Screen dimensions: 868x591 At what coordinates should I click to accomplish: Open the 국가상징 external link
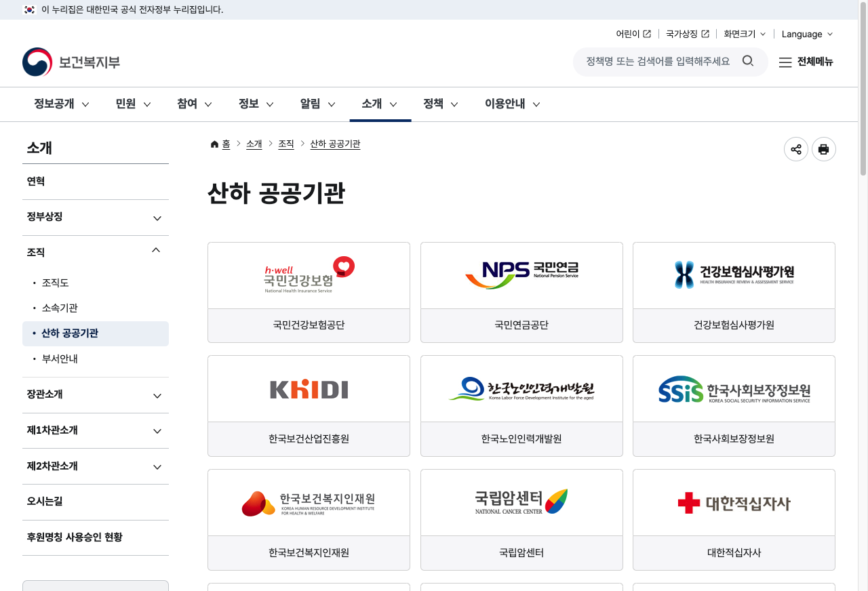pos(688,34)
